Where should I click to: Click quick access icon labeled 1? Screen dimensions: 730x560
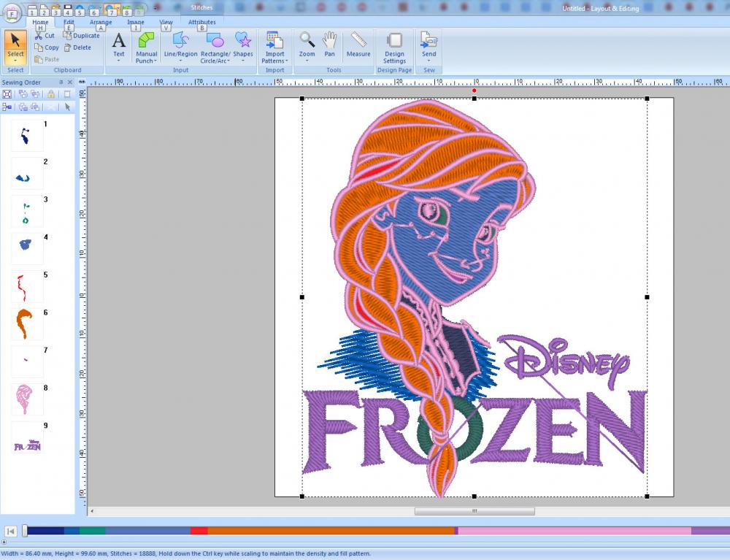[31, 11]
